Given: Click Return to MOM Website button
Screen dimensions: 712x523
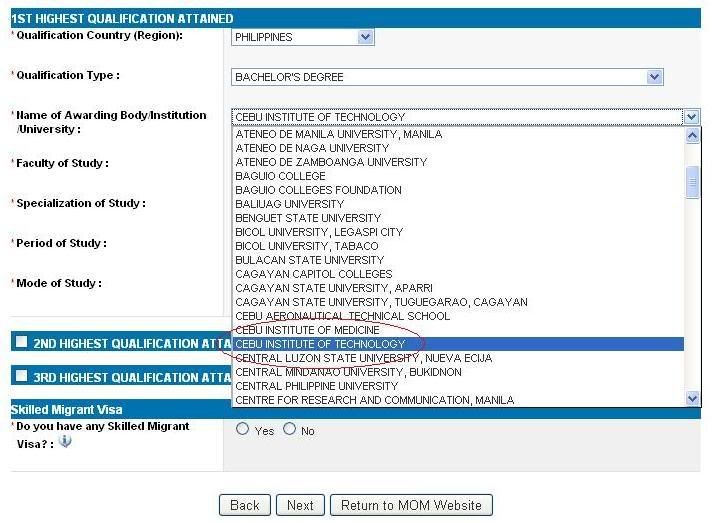Looking at the screenshot, I should (411, 505).
